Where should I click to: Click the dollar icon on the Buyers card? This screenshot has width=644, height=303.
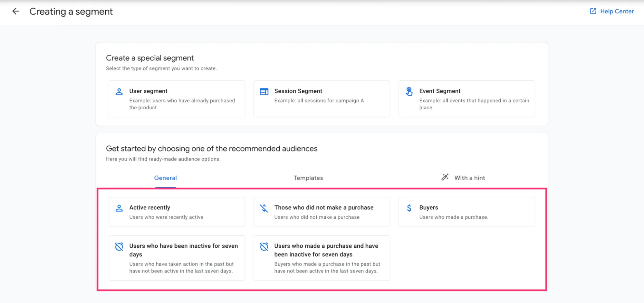[409, 208]
